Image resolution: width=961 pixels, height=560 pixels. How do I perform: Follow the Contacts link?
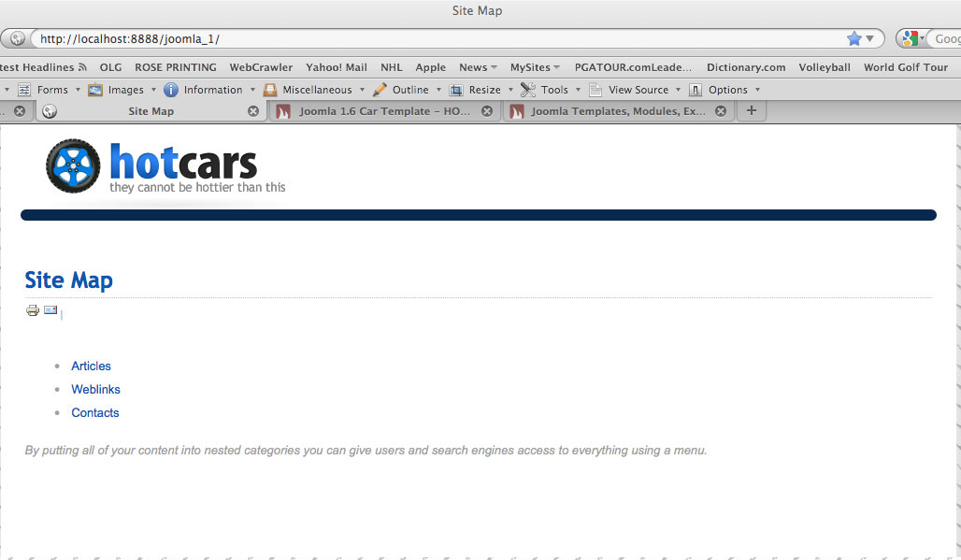pos(95,412)
